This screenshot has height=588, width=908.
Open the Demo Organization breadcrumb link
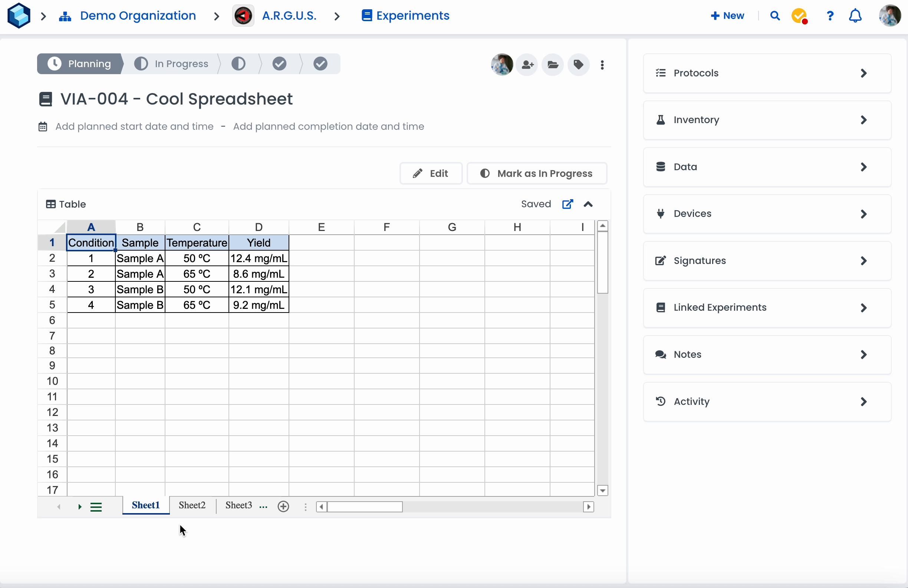pos(138,16)
